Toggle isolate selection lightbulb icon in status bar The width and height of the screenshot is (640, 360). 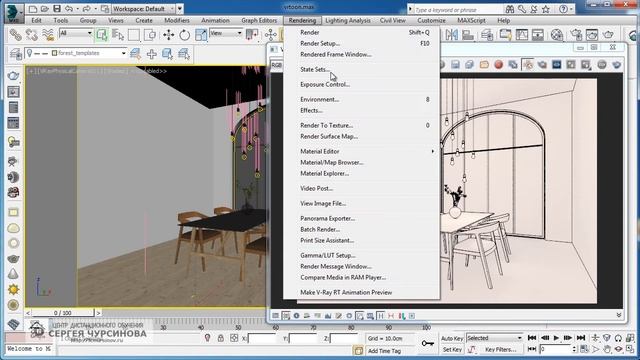pyautogui.click(x=207, y=338)
